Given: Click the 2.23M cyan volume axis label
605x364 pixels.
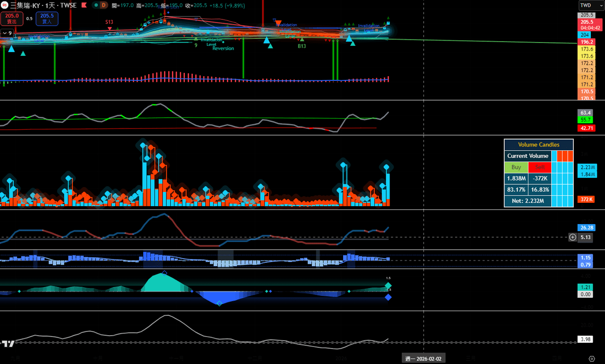Looking at the screenshot, I should click(x=588, y=167).
